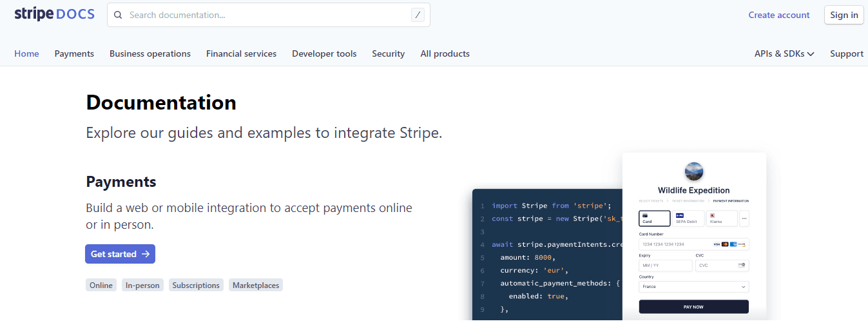Click the card icon in the Card tab
The width and height of the screenshot is (868, 328).
click(645, 215)
